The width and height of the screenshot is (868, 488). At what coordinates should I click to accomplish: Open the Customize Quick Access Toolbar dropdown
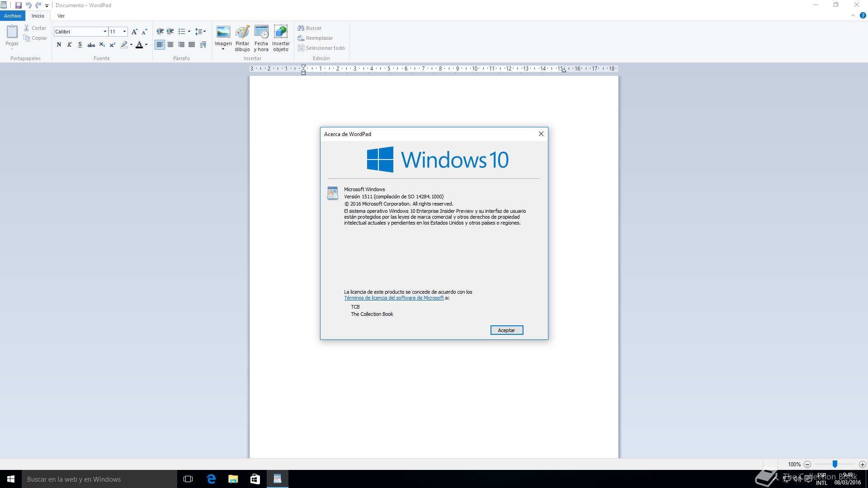(47, 6)
